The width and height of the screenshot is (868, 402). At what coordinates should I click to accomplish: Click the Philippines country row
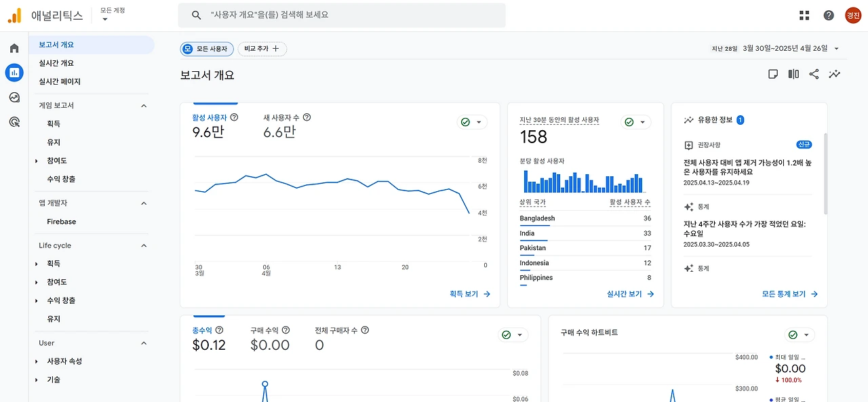click(585, 278)
